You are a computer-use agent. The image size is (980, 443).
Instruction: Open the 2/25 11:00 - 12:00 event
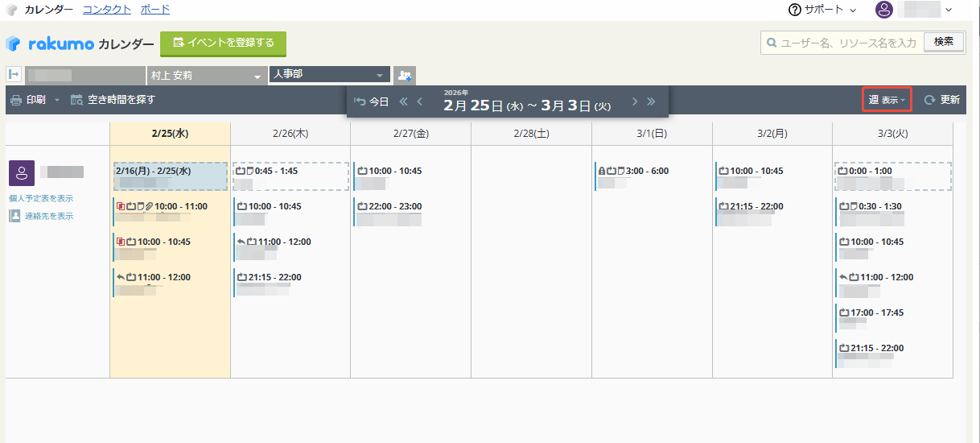point(170,283)
